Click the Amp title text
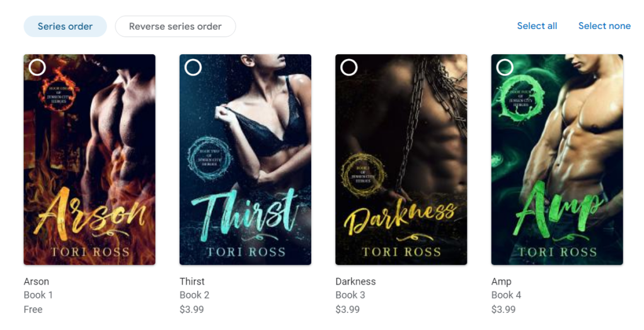Screen dimensions: 644x330 [x=501, y=282]
